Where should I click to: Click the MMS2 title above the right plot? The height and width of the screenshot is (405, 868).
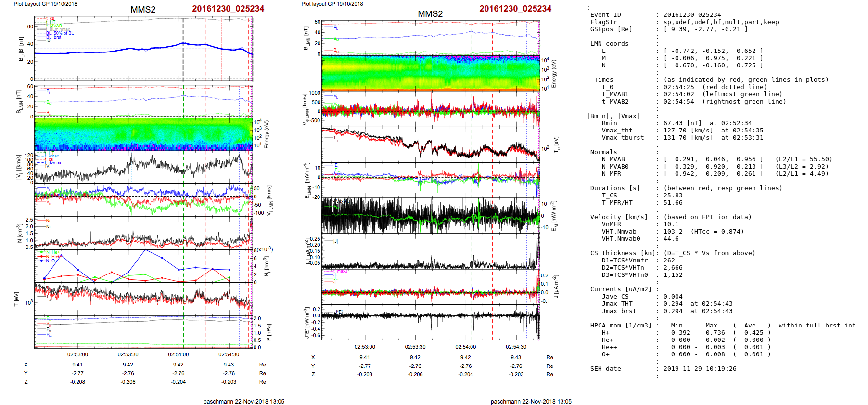(x=430, y=13)
